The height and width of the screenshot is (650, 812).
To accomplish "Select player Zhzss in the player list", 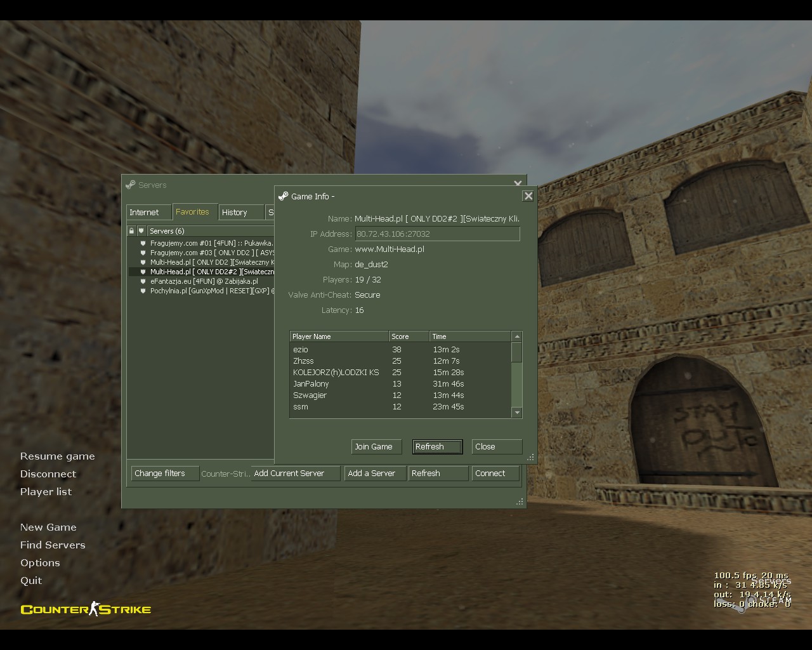I will [x=401, y=361].
